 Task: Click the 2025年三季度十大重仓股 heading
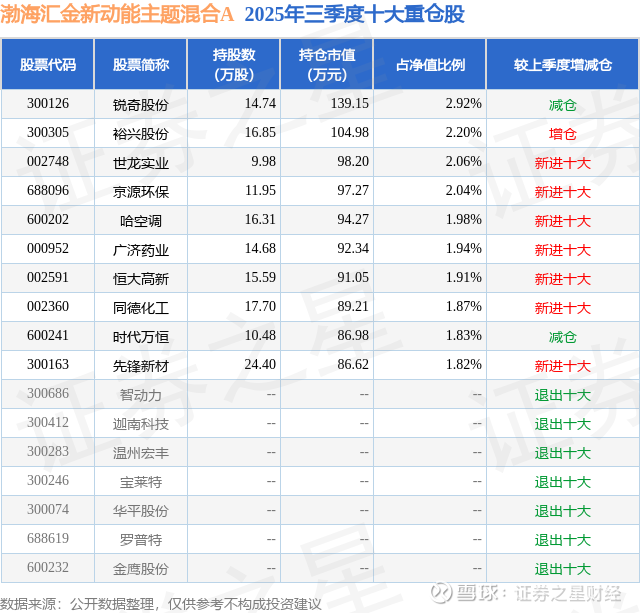pos(354,14)
